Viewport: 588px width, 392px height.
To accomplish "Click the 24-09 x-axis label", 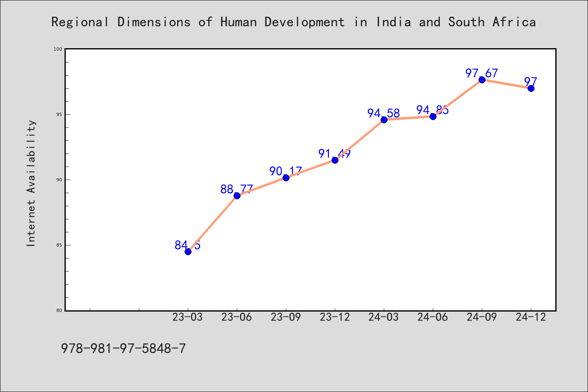I will click(482, 317).
